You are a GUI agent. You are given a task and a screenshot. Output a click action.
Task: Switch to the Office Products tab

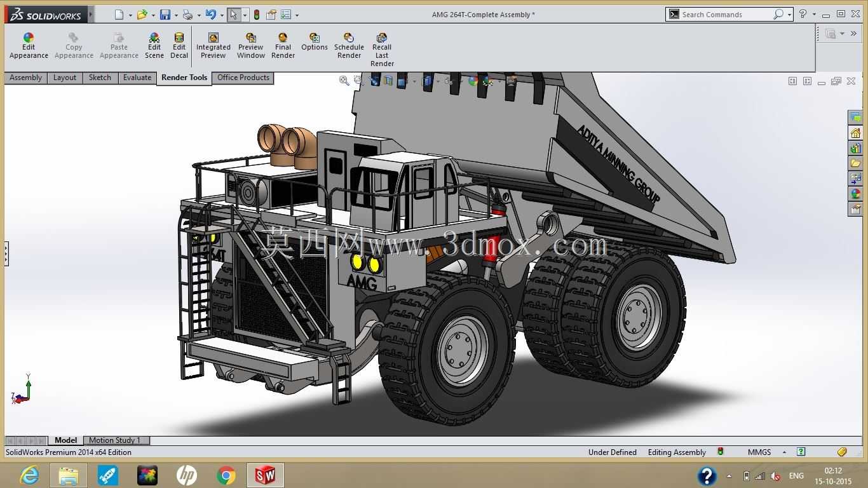point(243,78)
